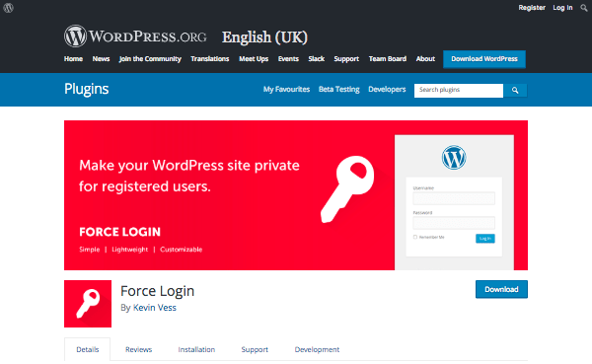Switch to the Reviews tab
Screen dimensions: 592x364
point(138,349)
